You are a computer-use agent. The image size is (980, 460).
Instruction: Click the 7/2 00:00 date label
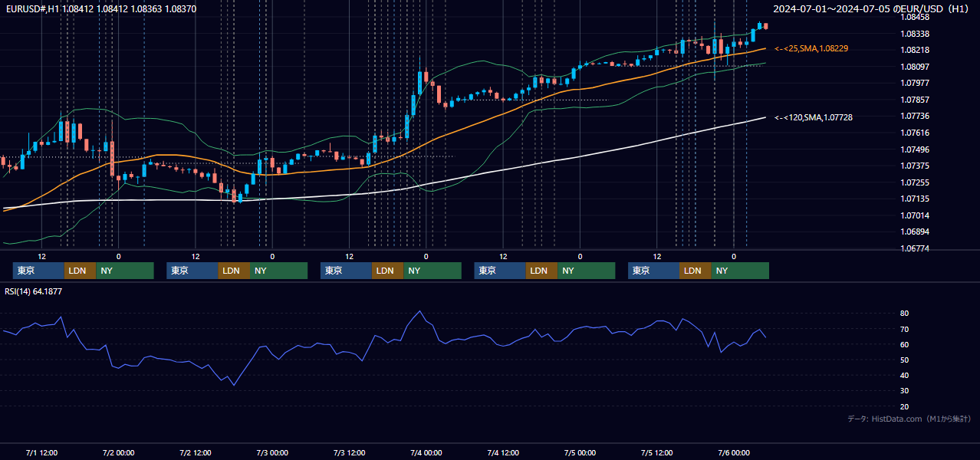[x=118, y=452]
